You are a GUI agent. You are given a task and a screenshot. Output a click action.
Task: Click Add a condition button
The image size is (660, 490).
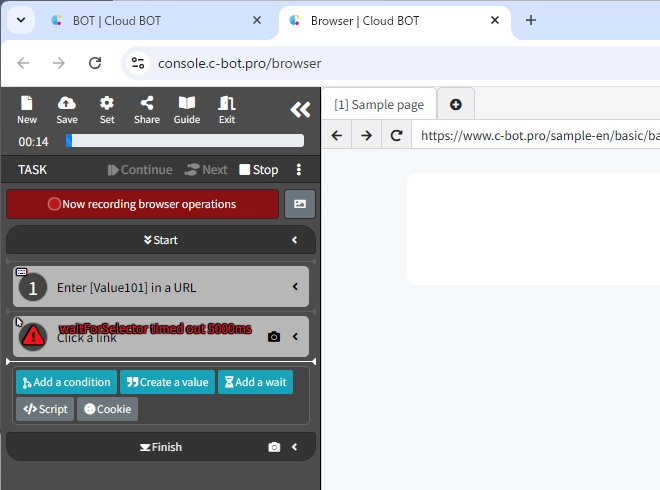[x=66, y=382]
